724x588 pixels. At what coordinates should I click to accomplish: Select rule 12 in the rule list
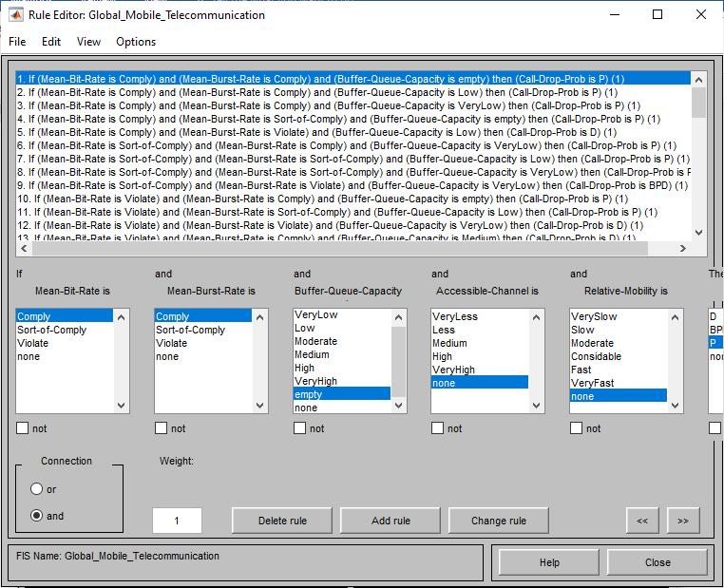coord(353,225)
